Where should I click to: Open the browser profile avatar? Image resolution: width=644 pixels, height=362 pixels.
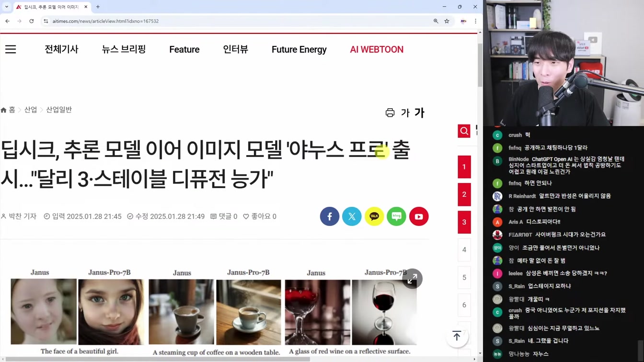[x=463, y=21]
